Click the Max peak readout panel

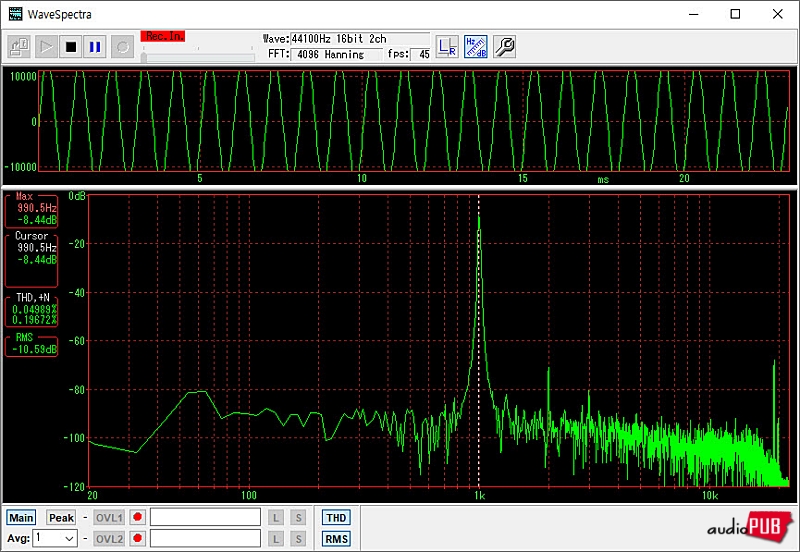coord(31,208)
